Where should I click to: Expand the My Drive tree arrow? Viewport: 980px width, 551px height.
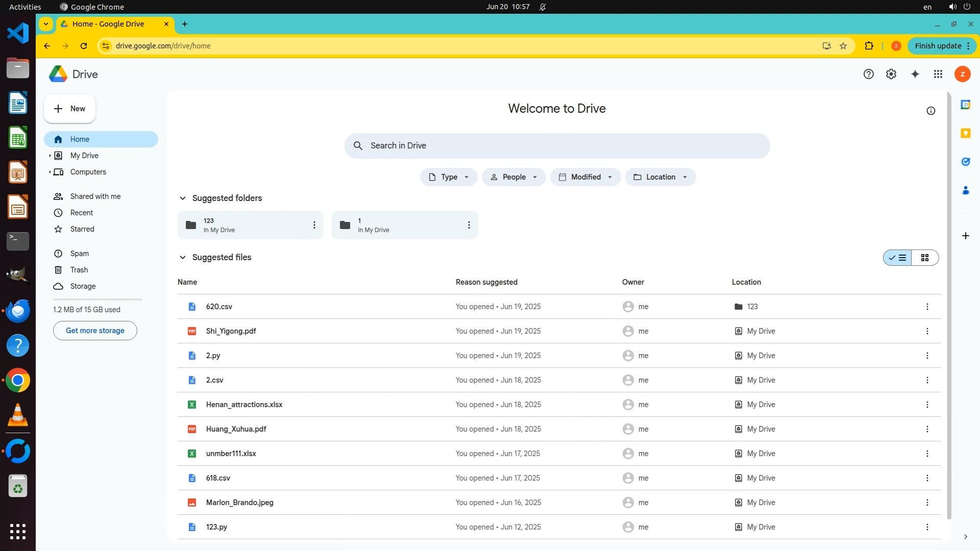(50, 156)
